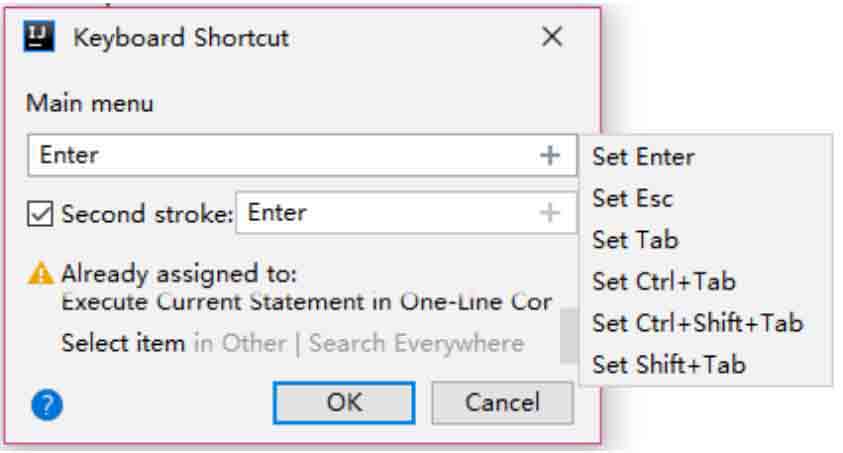Click the IntelliJ logo icon in title bar
The image size is (843, 453).
38,38
